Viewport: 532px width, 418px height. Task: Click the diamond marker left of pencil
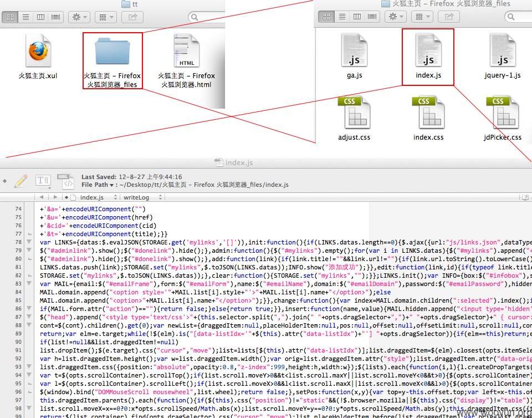click(x=5, y=181)
